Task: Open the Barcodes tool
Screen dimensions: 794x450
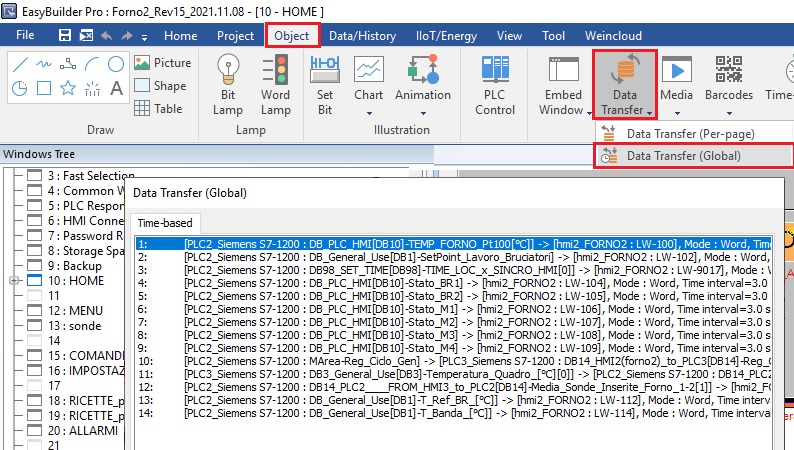Action: tap(729, 85)
